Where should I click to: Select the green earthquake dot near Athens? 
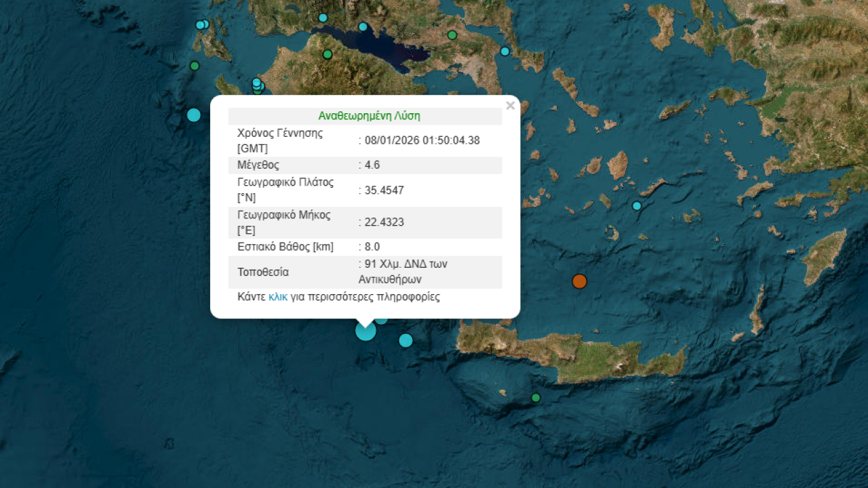point(452,34)
